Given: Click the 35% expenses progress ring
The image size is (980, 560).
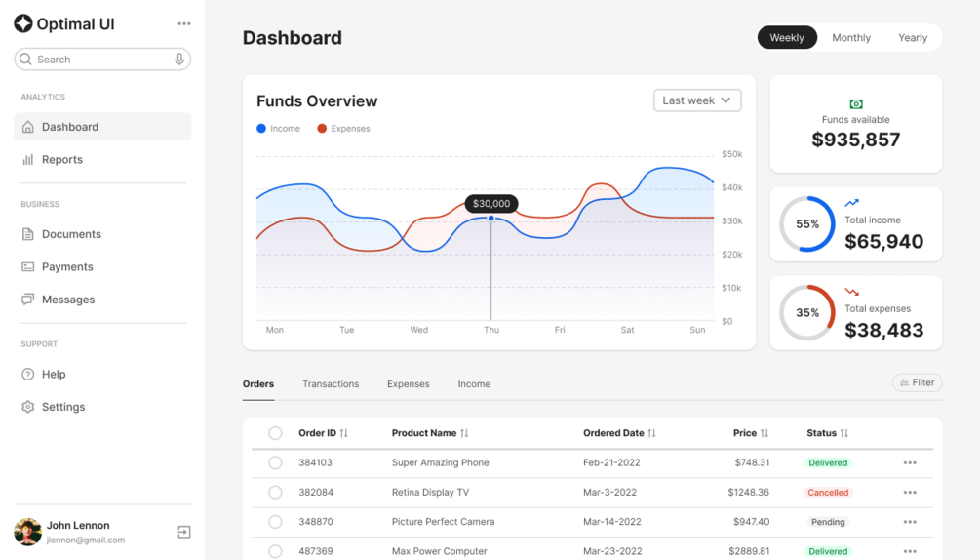Looking at the screenshot, I should pos(806,313).
